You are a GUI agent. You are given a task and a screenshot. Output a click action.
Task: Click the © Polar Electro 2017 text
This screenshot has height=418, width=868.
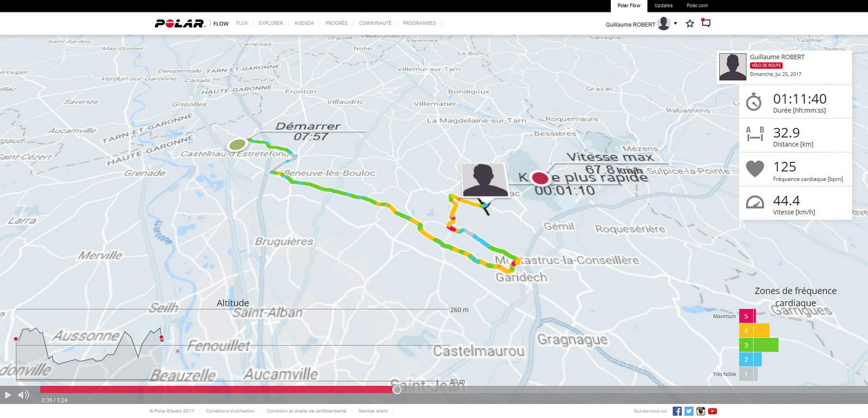click(x=171, y=411)
